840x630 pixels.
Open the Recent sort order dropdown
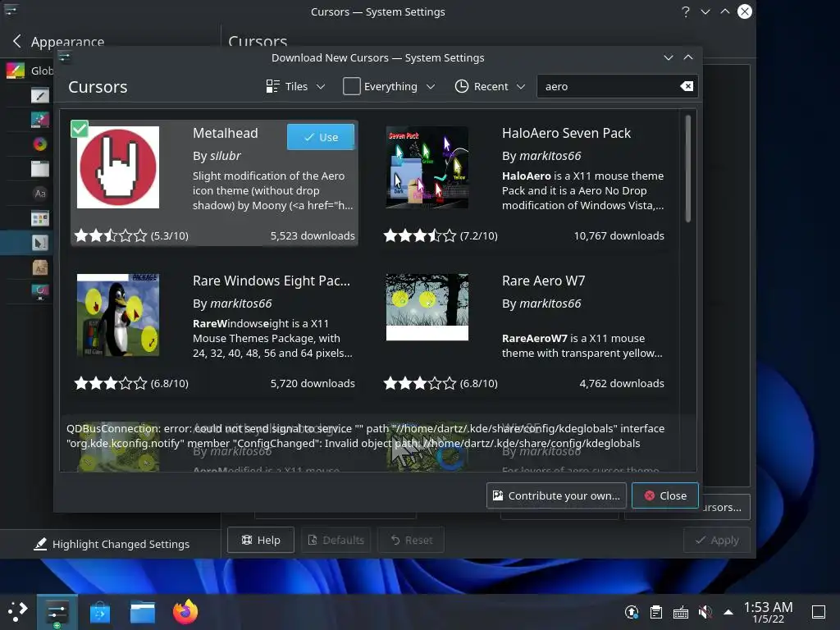point(490,86)
